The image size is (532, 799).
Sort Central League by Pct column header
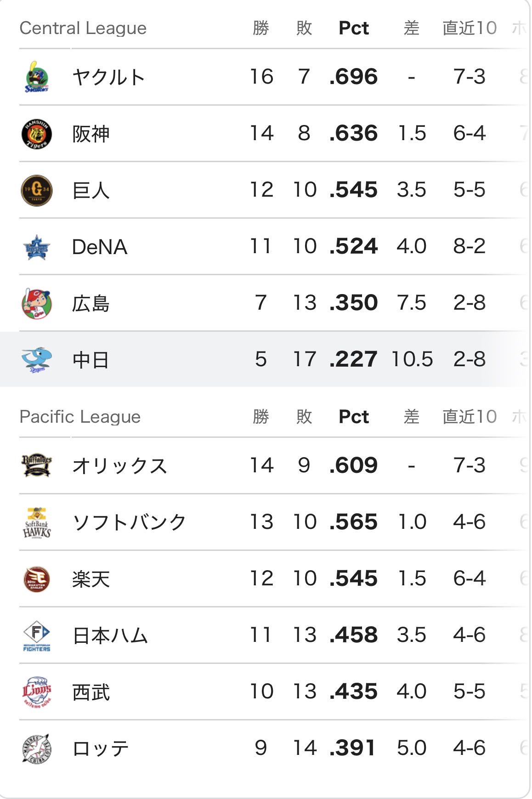tap(353, 28)
